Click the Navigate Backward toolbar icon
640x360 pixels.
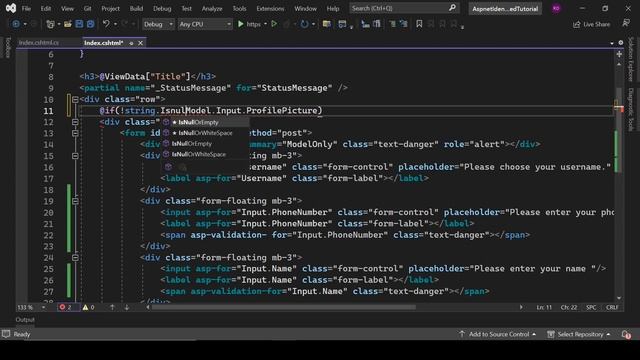16,24
